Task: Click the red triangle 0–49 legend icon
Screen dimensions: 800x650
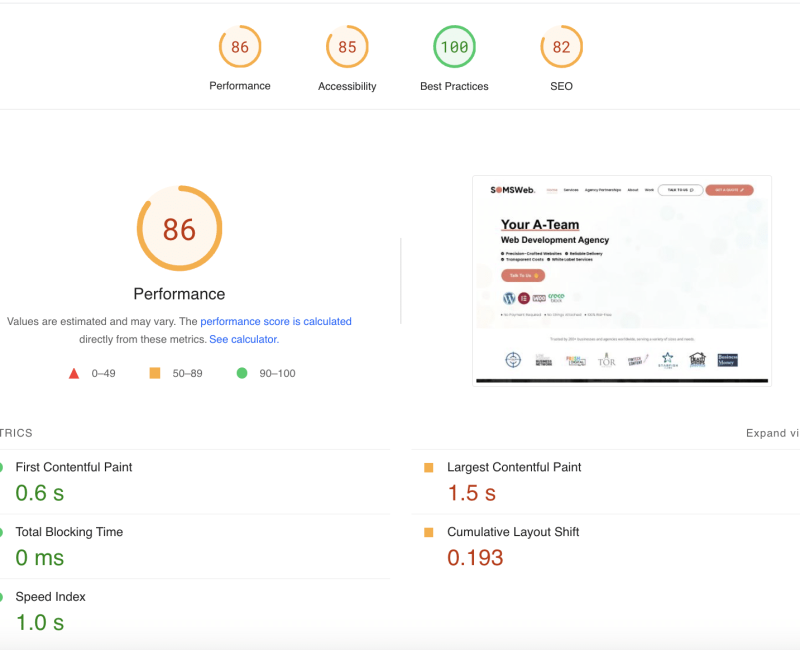Action: click(73, 373)
